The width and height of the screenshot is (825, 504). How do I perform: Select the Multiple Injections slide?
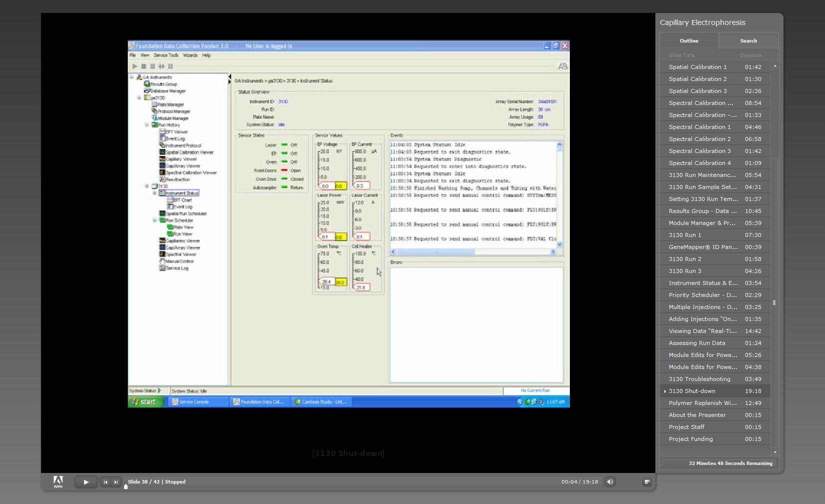tap(715, 307)
